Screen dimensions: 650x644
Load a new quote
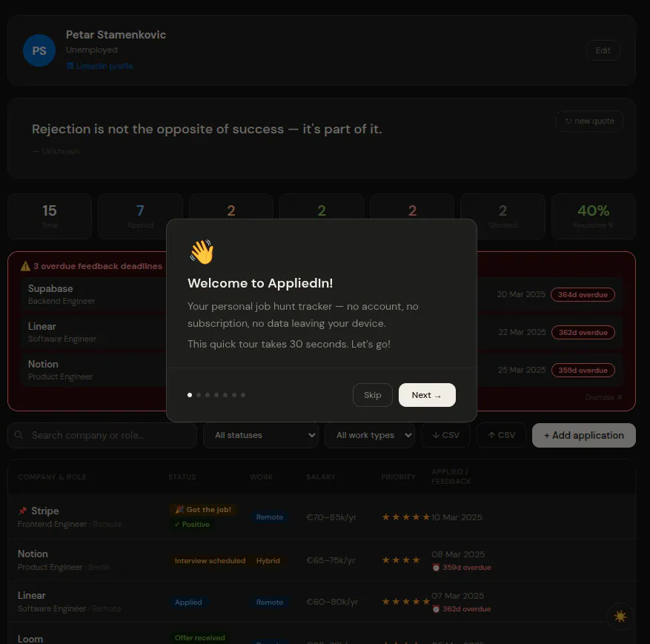point(589,121)
